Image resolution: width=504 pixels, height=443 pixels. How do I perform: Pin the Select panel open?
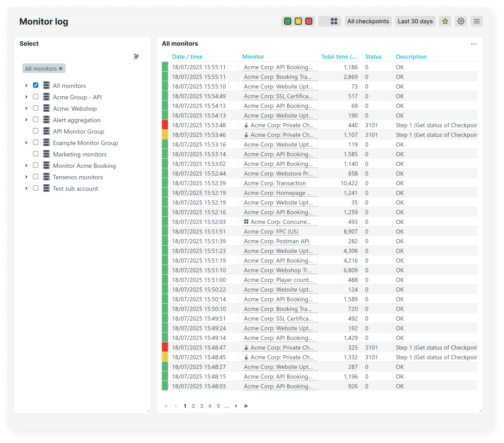pos(136,56)
